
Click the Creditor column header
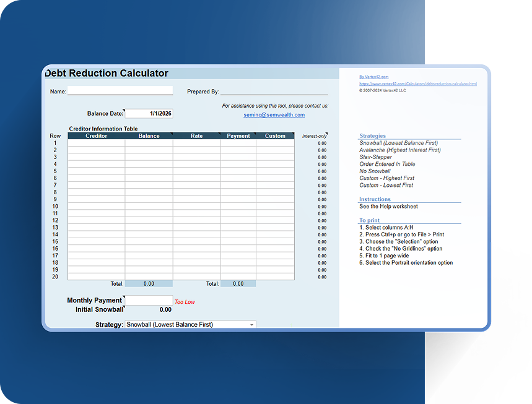[x=96, y=136]
